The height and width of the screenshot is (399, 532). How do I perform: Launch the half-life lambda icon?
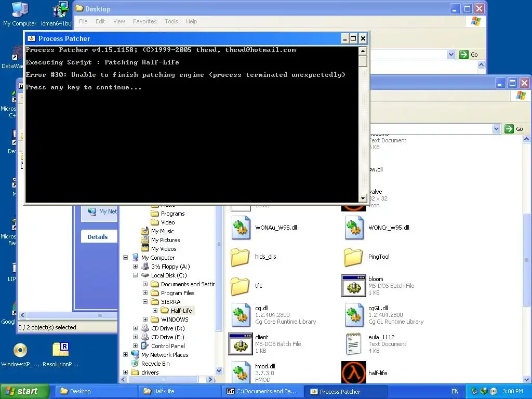(x=353, y=373)
